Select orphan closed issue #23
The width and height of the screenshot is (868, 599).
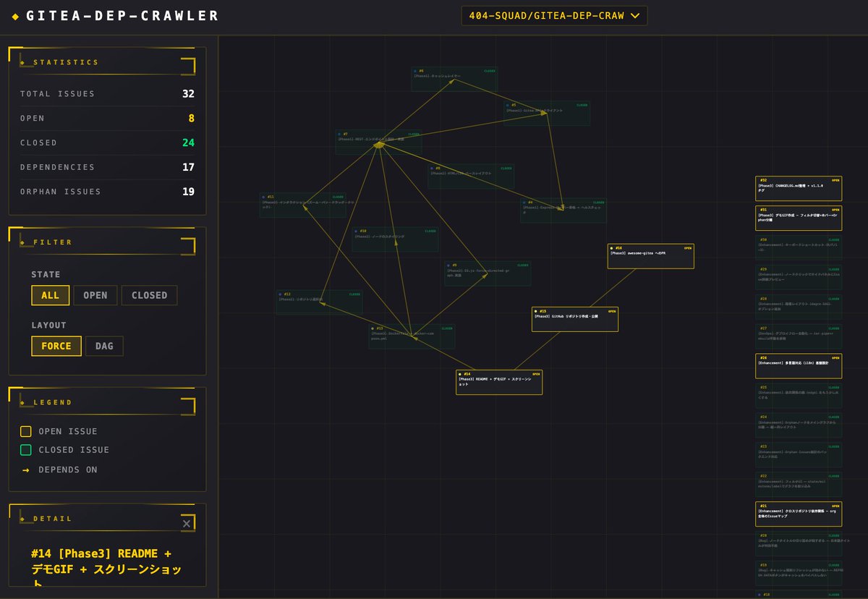click(x=799, y=455)
